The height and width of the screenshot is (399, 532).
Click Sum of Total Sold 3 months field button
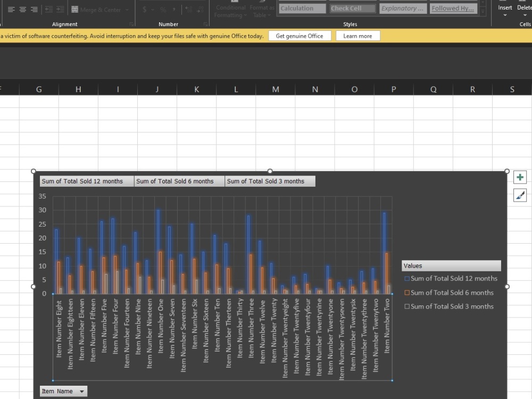tap(270, 181)
